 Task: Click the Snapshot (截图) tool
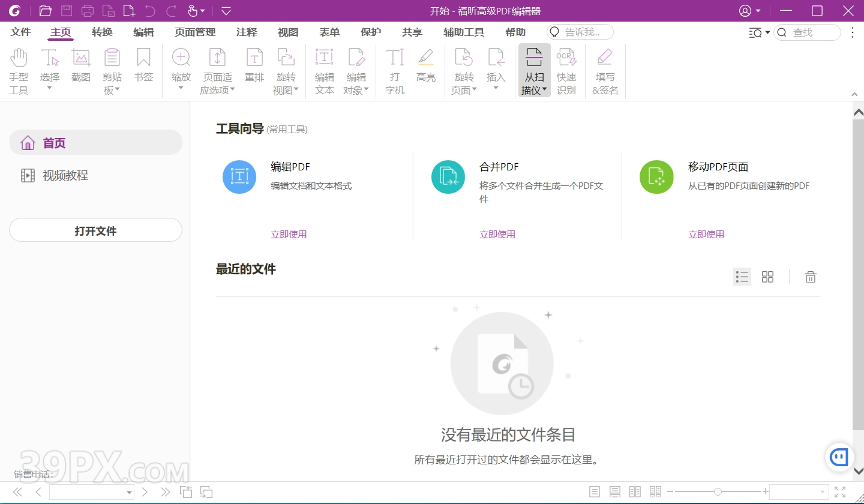(81, 65)
